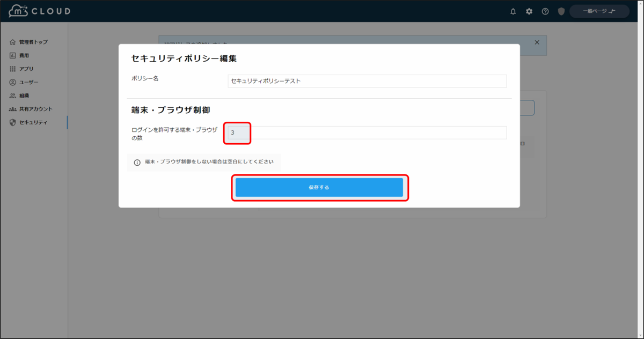Click the ポリシー名 input field
Viewport: 644px width, 339px height.
coord(367,81)
